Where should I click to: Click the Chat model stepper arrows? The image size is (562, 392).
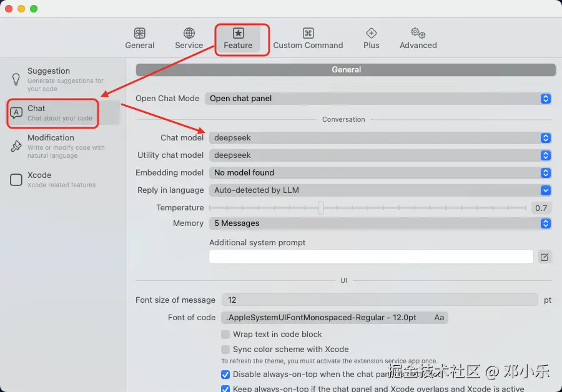[x=546, y=138]
